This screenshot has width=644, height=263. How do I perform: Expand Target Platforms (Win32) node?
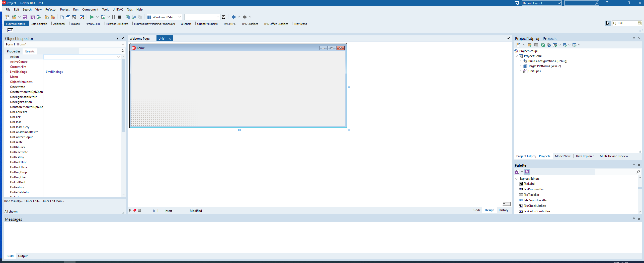pos(521,66)
